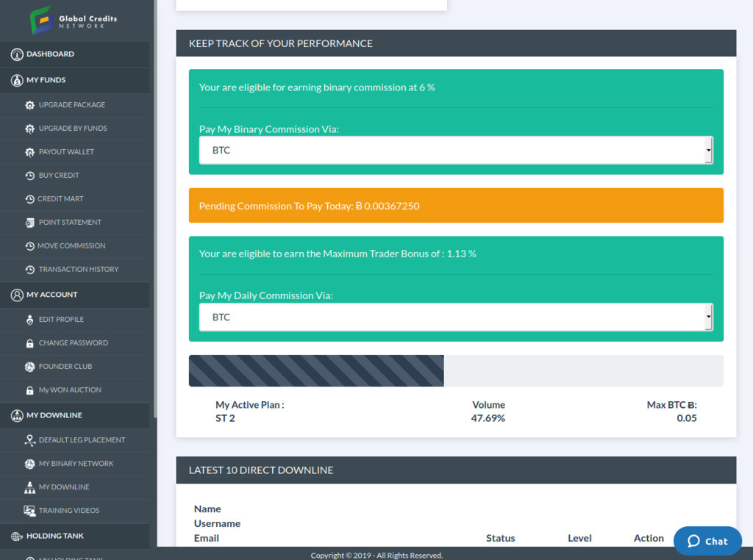Go to Transaction History page
753x560 pixels.
click(78, 270)
